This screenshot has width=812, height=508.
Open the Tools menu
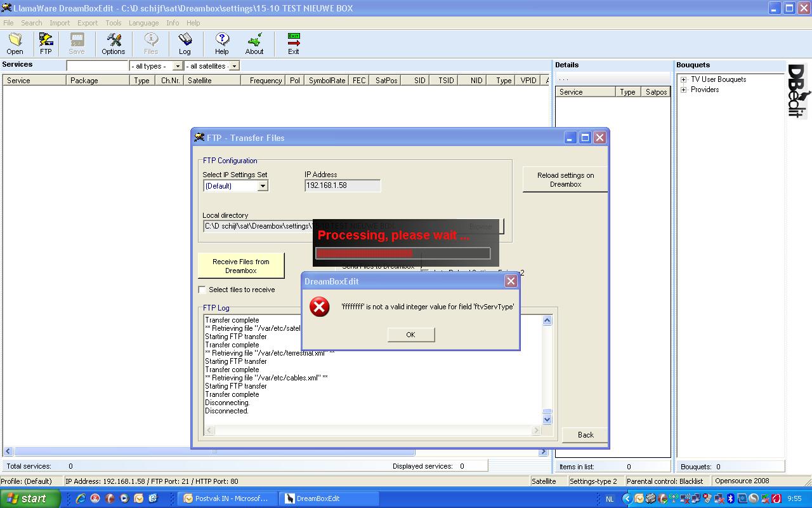pos(114,23)
